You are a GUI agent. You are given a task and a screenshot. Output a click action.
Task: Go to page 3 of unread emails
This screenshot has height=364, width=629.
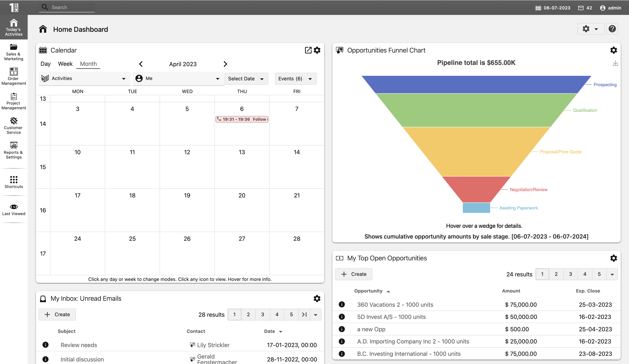coord(262,314)
